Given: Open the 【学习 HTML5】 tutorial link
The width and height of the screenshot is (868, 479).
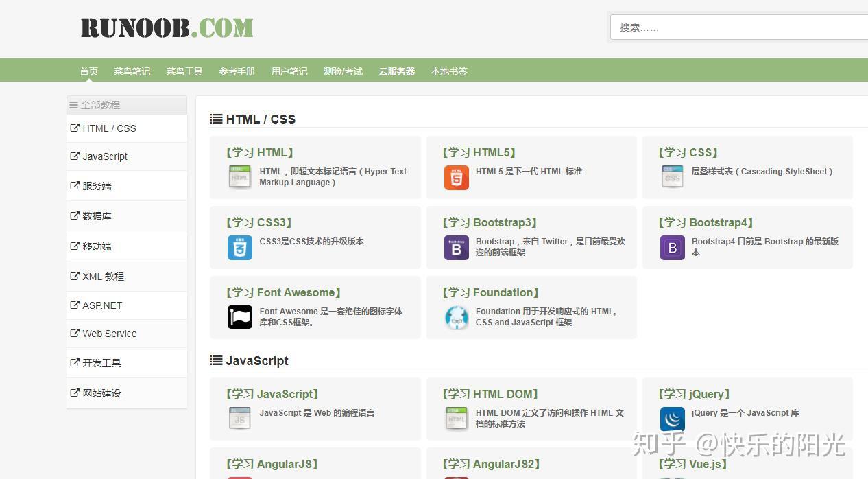Looking at the screenshot, I should click(x=479, y=152).
